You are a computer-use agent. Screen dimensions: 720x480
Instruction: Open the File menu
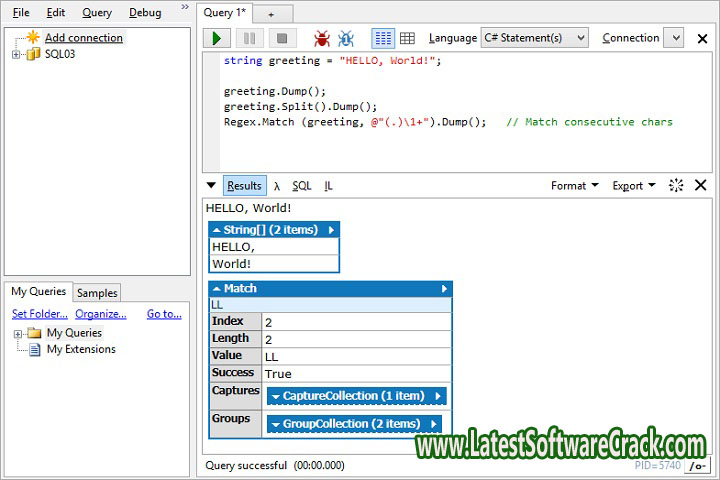21,12
